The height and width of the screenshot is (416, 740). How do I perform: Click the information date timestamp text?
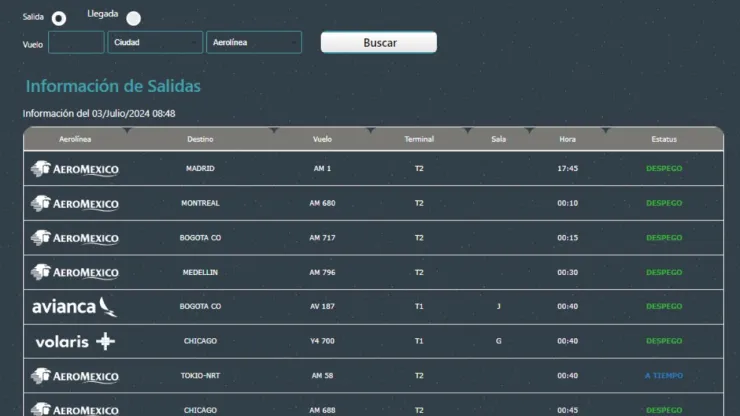[x=99, y=114]
